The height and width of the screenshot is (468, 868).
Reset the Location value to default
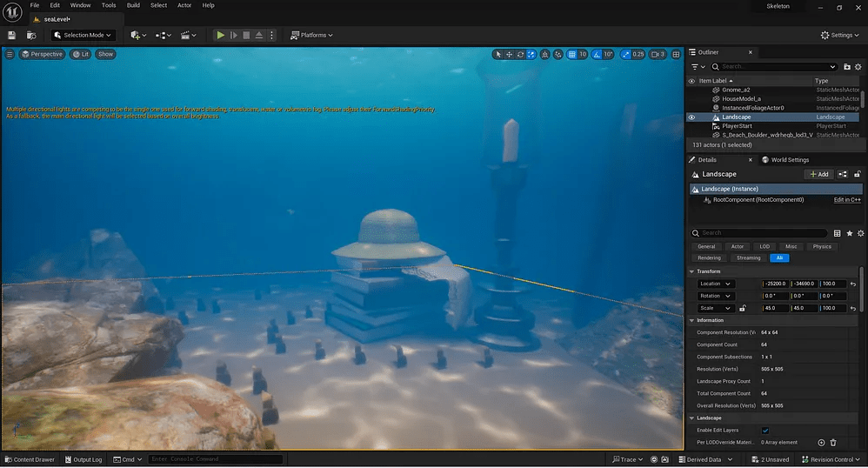(x=852, y=284)
